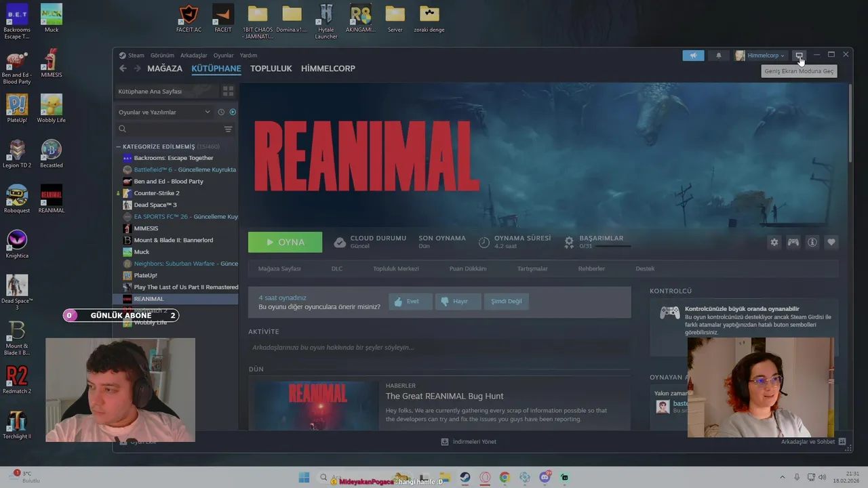868x488 pixels.
Task: Open the Mağaza Sayfası game tab
Action: pos(279,268)
